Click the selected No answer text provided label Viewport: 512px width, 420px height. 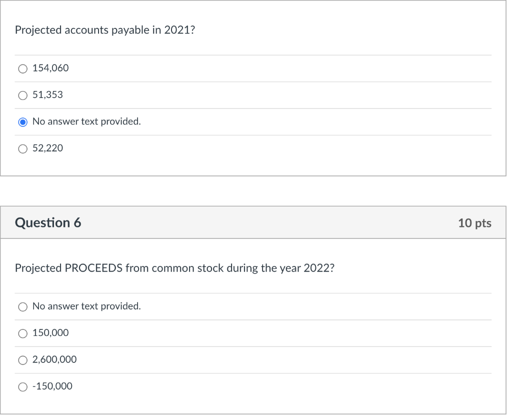(x=86, y=121)
